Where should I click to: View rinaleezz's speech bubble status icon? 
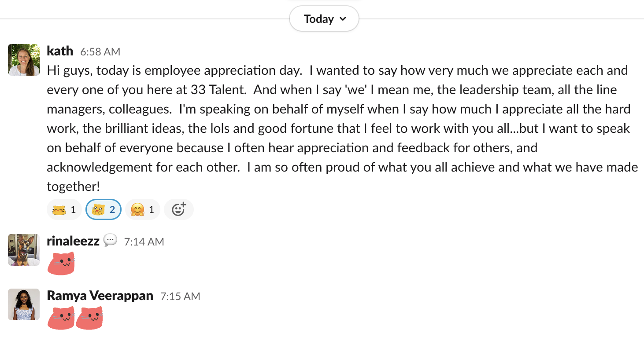(111, 241)
